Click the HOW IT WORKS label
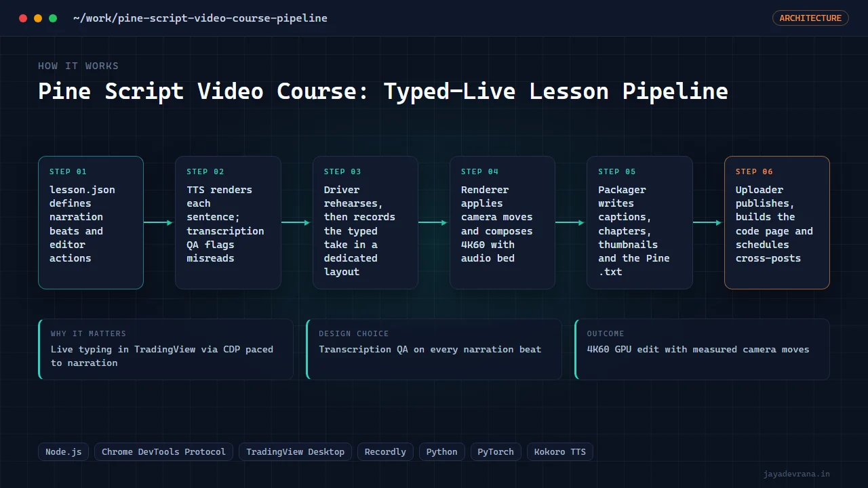Viewport: 868px width, 488px height. (78, 66)
